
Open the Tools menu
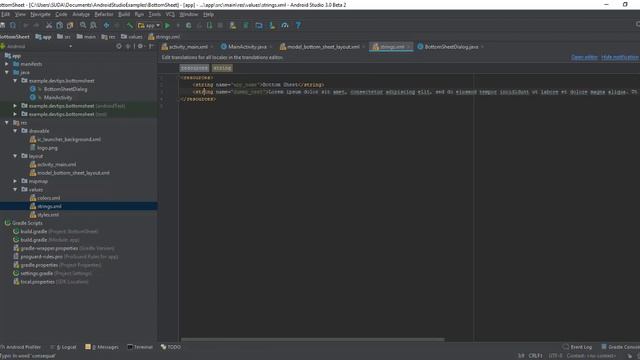(x=154, y=14)
